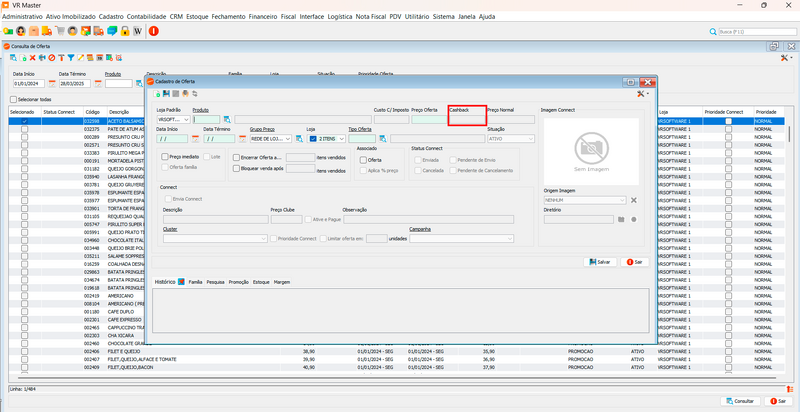Click the red prohibited-circle icon in Consulta toolbar
The width and height of the screenshot is (800, 412).
click(x=52, y=58)
